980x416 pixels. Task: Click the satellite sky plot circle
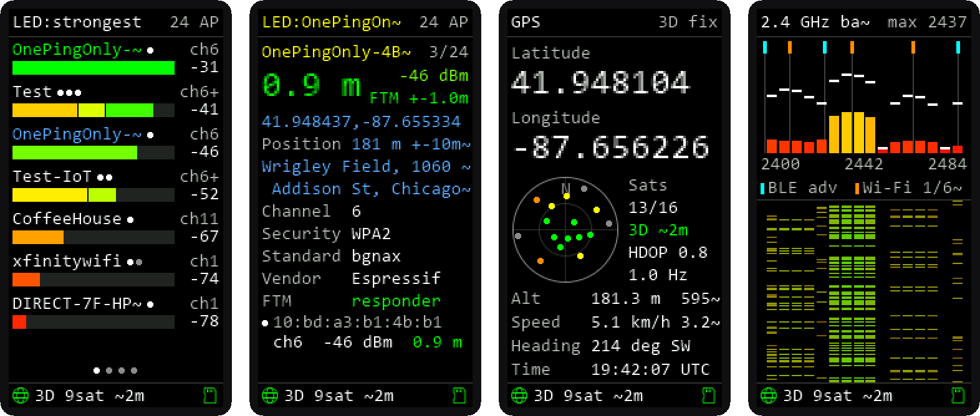(565, 230)
